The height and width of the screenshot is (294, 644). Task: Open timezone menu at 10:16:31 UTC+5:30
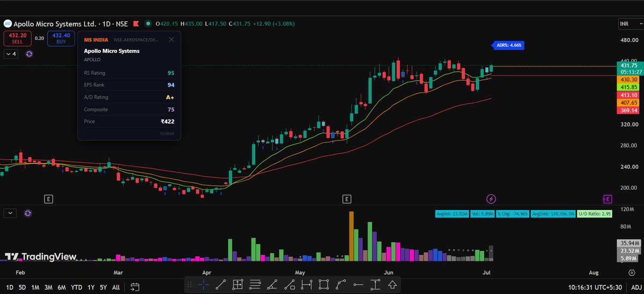(x=596, y=287)
